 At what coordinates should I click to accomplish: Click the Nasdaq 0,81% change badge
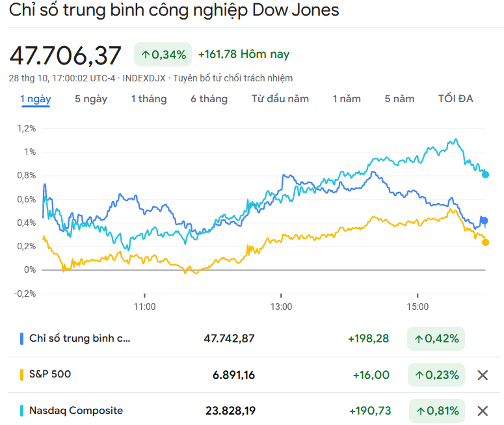click(436, 411)
